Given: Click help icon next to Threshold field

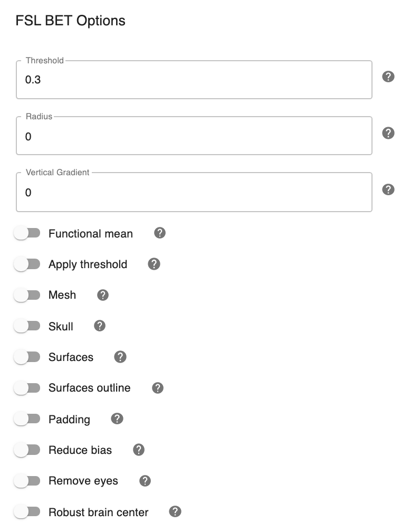Looking at the screenshot, I should point(388,77).
